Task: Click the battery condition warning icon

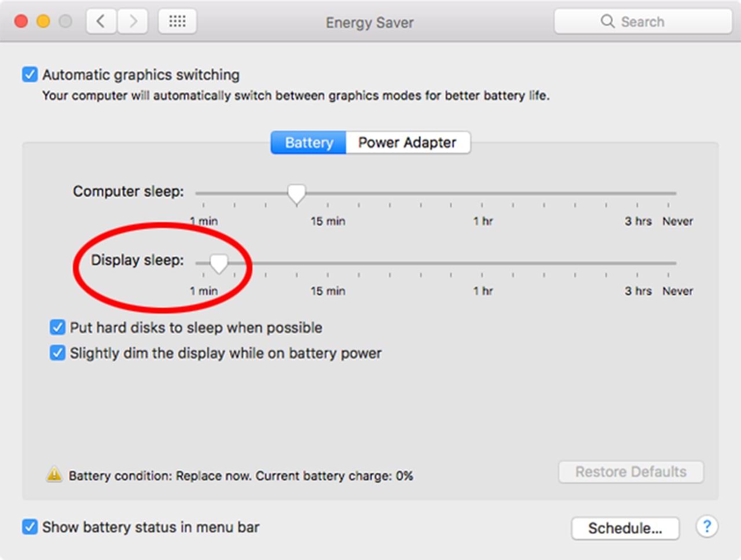Action: [x=54, y=475]
